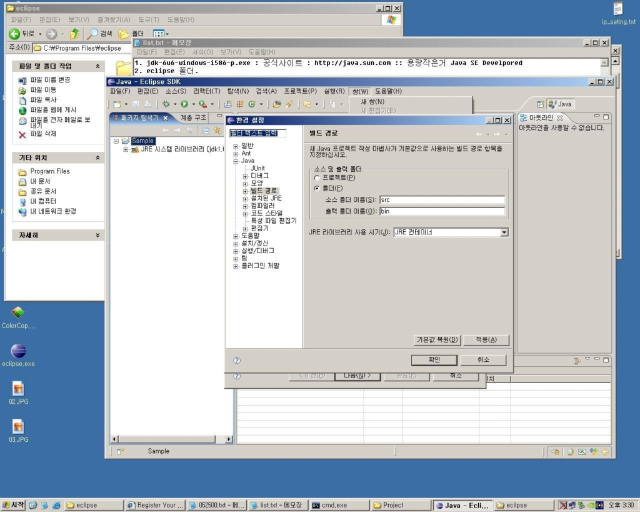Click Link with Editor icon in package explorer

pos(218,131)
